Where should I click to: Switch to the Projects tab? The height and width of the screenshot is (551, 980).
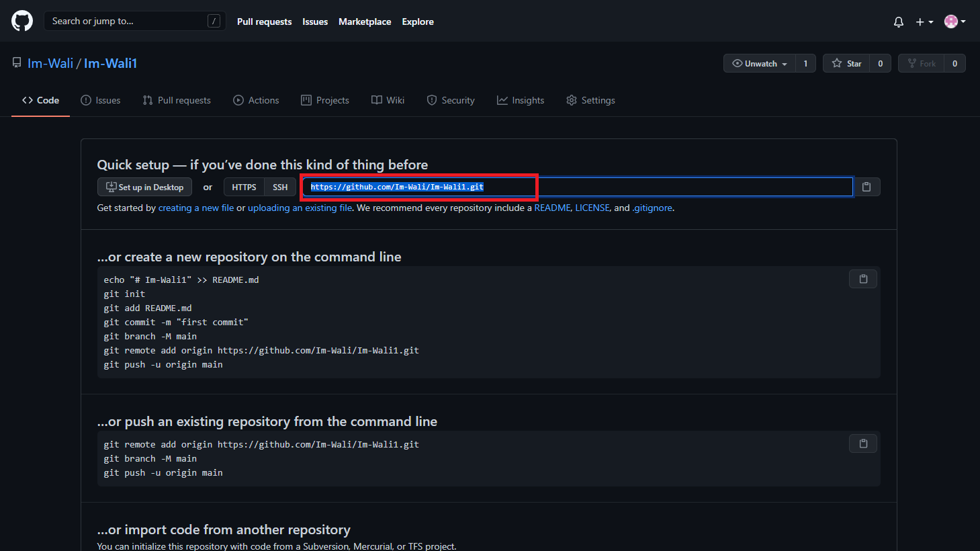pyautogui.click(x=325, y=100)
